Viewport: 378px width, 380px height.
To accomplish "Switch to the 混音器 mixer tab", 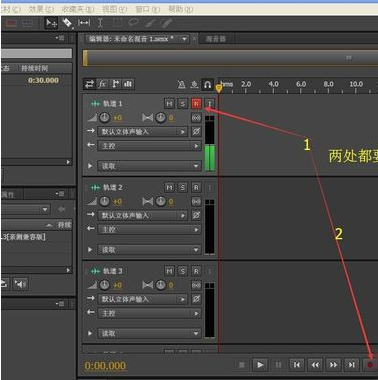I will (x=216, y=39).
